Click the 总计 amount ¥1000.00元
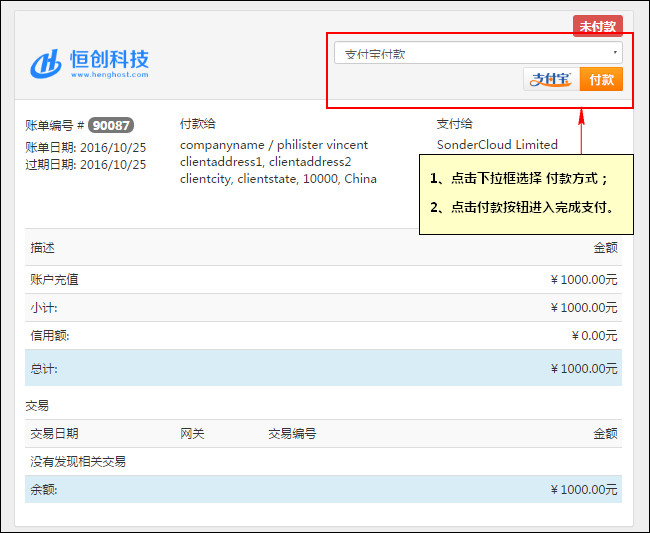 [x=584, y=368]
